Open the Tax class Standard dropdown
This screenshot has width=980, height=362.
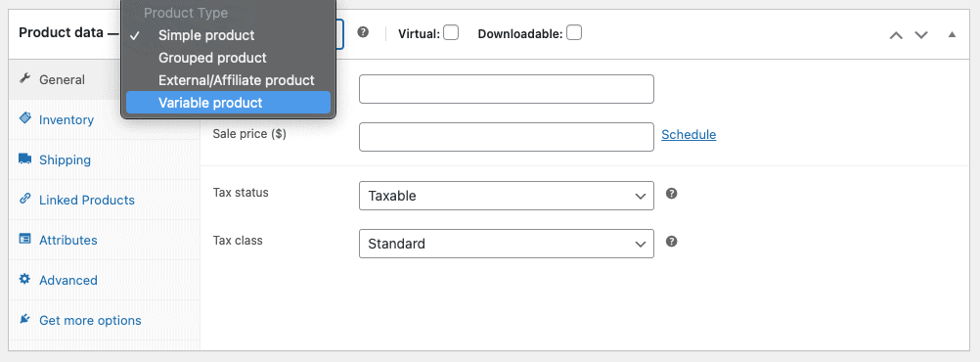coord(507,244)
